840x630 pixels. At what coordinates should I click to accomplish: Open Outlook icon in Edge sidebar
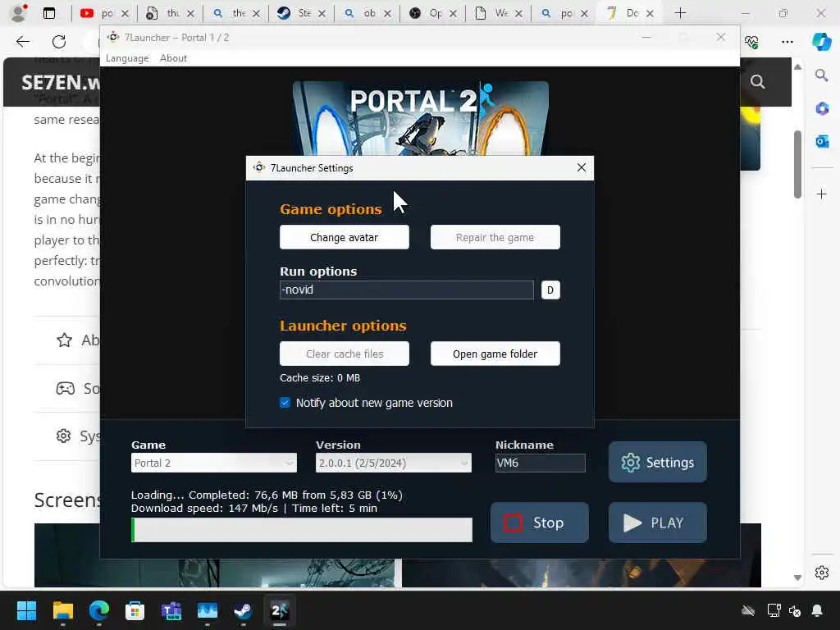coord(821,141)
